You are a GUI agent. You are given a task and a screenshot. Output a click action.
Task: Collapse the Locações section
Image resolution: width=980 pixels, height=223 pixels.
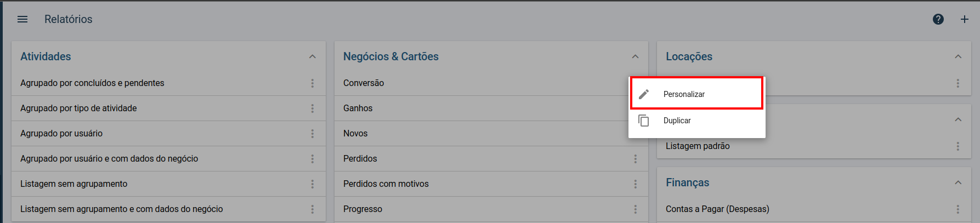[x=958, y=56]
